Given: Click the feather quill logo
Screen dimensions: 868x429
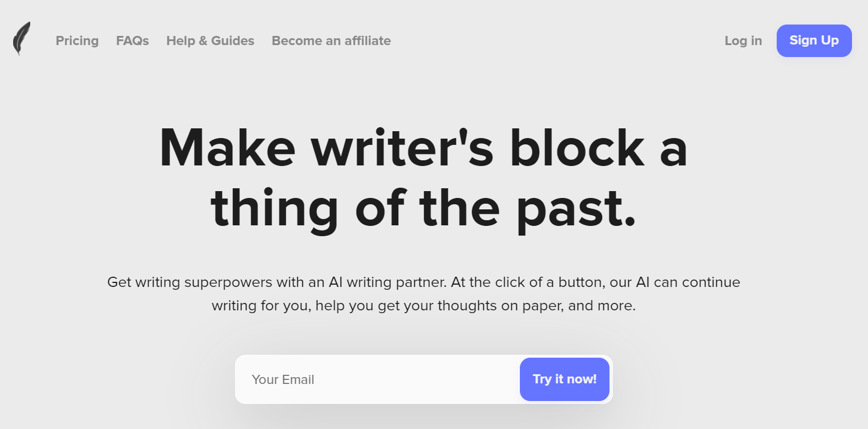Looking at the screenshot, I should point(22,39).
